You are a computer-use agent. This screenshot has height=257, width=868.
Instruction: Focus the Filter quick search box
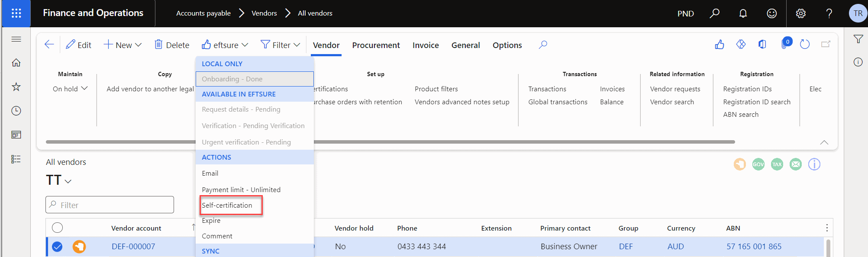pyautogui.click(x=110, y=205)
